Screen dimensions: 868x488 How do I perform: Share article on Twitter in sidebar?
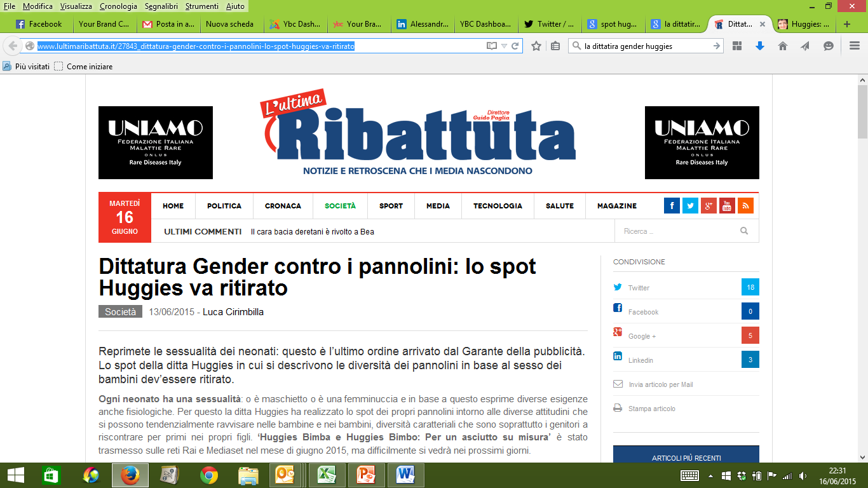point(686,287)
